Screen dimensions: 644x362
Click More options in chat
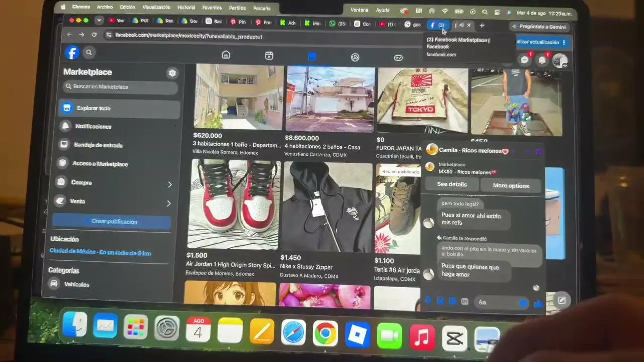tap(511, 186)
